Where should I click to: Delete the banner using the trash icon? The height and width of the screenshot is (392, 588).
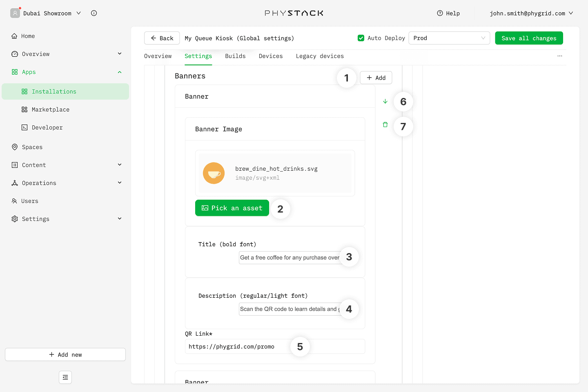(x=385, y=125)
